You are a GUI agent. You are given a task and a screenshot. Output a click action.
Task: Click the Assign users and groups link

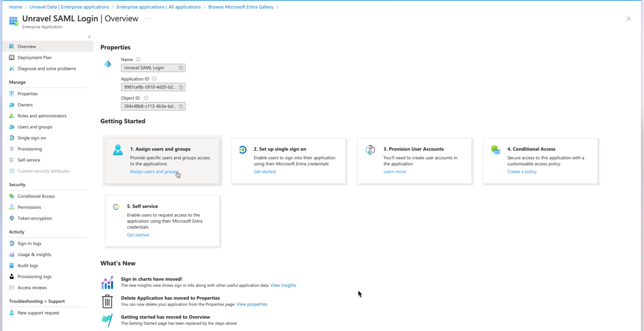point(154,171)
